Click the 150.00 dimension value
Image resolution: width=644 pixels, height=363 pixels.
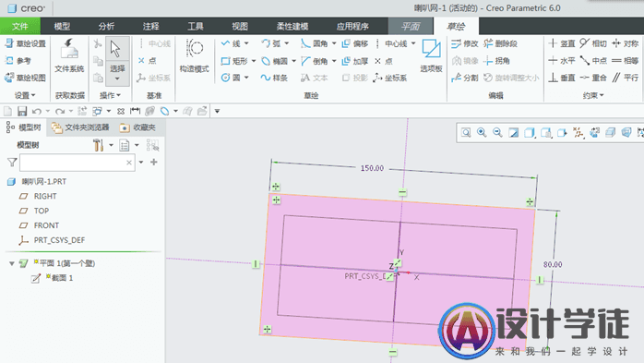[x=372, y=168]
